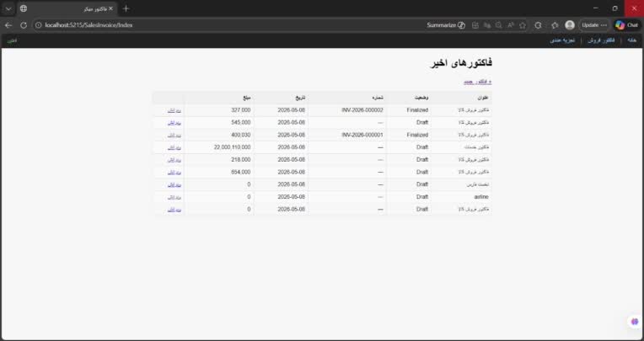Close the current browser tab
The width and height of the screenshot is (644, 341).
[110, 8]
